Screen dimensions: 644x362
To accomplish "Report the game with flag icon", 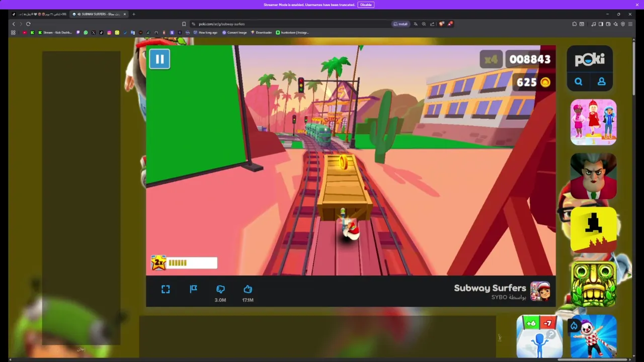I will (193, 289).
